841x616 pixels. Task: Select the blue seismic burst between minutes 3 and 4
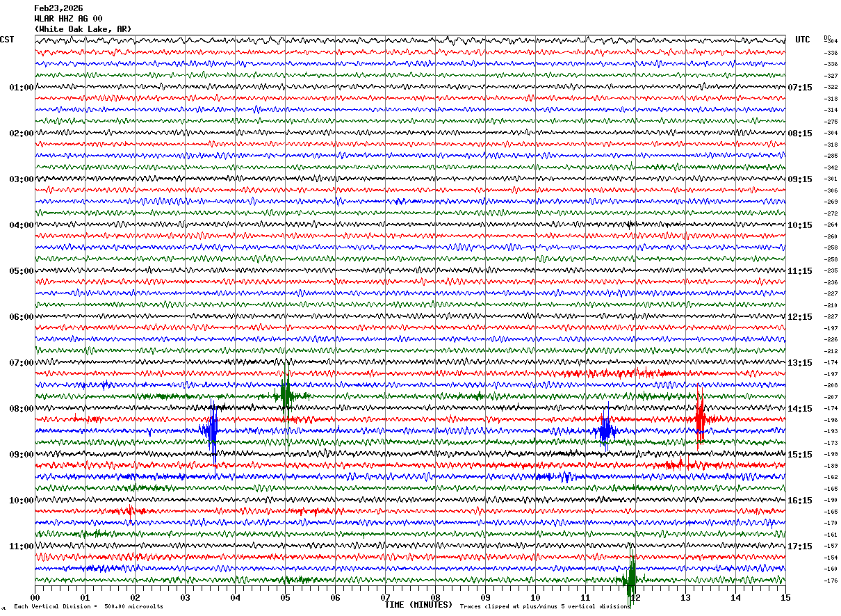coord(211,430)
